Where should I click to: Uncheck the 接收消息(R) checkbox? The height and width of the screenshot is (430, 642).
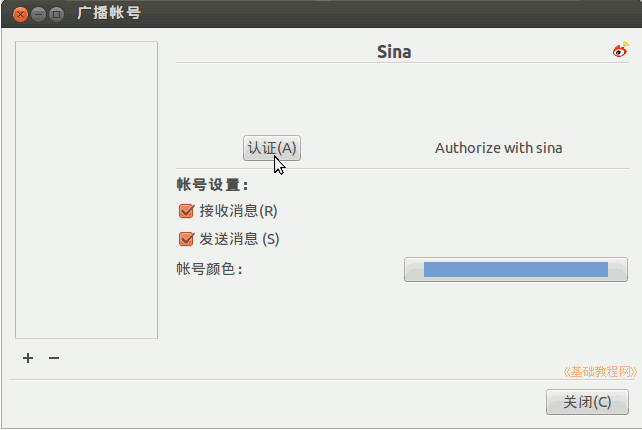pyautogui.click(x=185, y=211)
